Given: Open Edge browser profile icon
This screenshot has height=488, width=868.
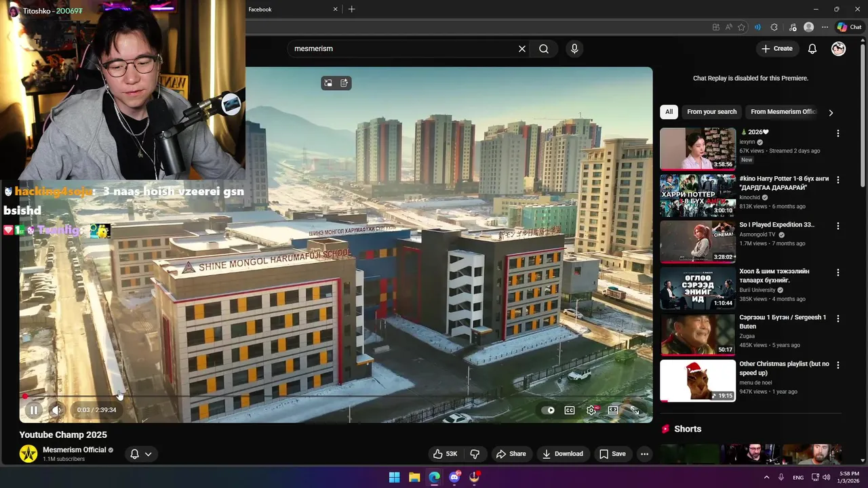Looking at the screenshot, I should [808, 27].
